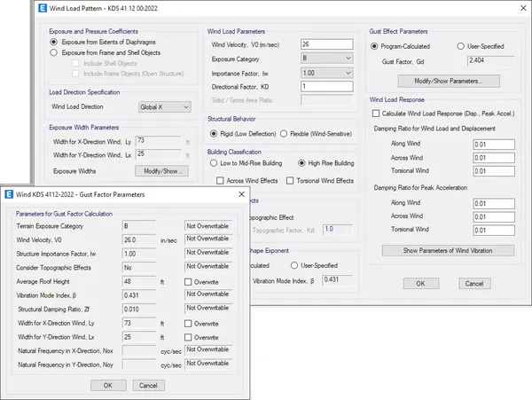This screenshot has width=532, height=400.
Task: Click Across Wind damping ratio for displacement field
Action: coord(494,158)
